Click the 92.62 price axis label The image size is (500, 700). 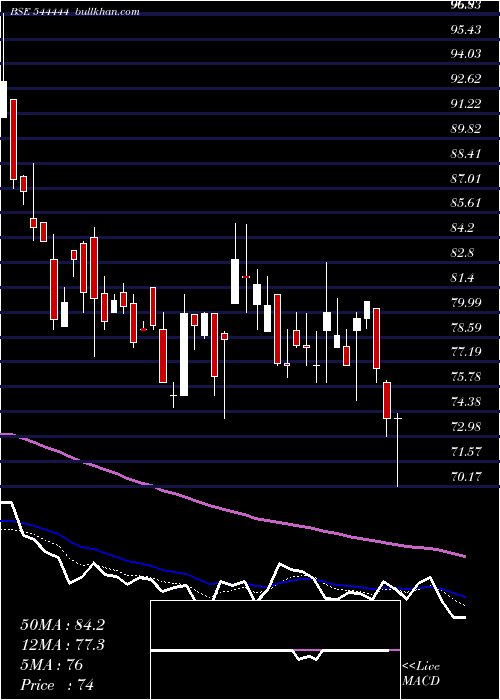467,79
